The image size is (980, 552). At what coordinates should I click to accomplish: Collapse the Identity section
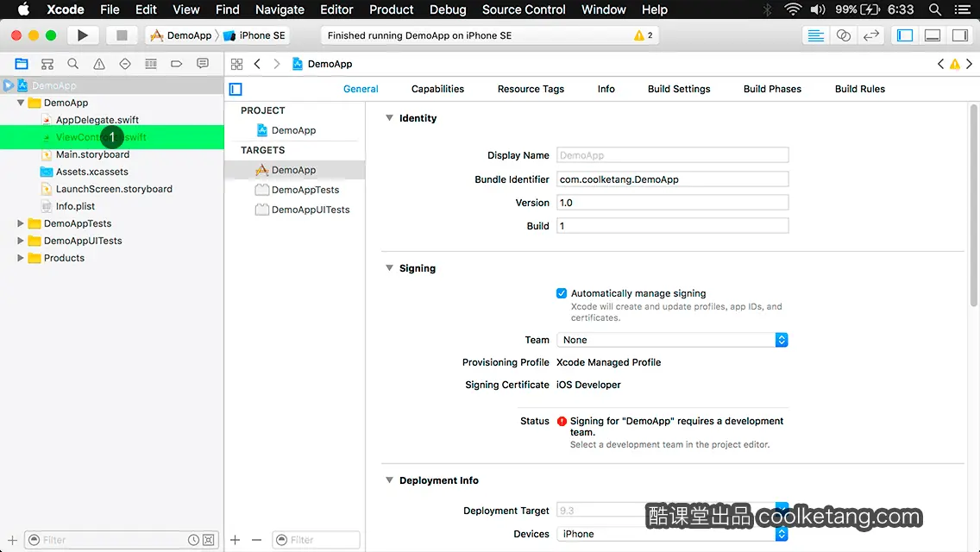coord(389,117)
